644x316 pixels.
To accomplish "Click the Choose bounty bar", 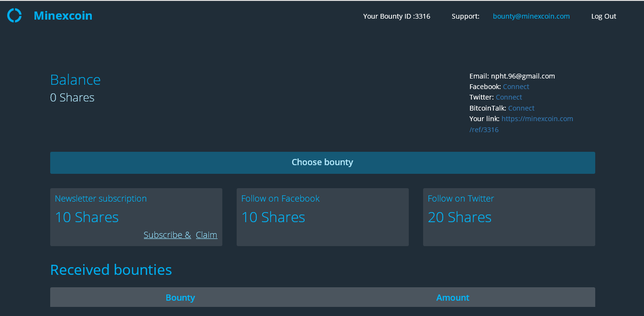I will click(x=323, y=163).
